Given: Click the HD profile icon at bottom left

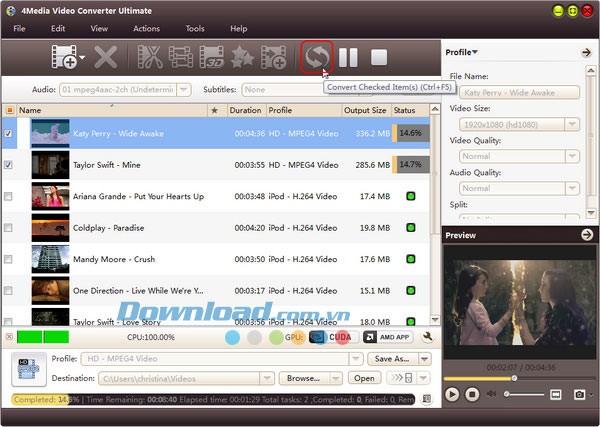Looking at the screenshot, I should point(29,369).
